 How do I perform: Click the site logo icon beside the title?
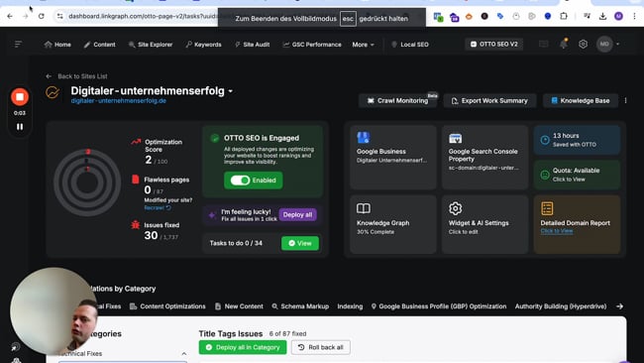[x=53, y=92]
